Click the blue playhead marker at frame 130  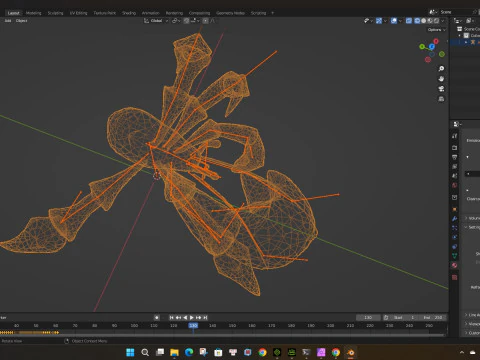(193, 325)
